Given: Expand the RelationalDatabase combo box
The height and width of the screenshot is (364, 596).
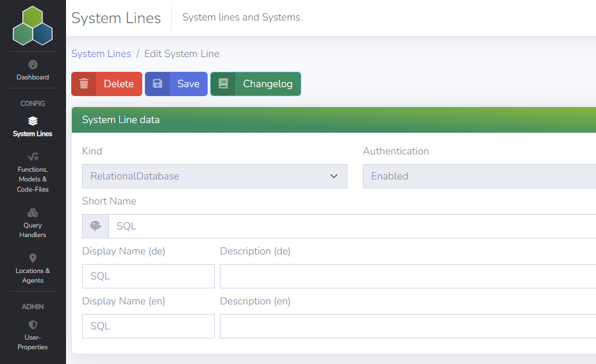Looking at the screenshot, I should [215, 176].
